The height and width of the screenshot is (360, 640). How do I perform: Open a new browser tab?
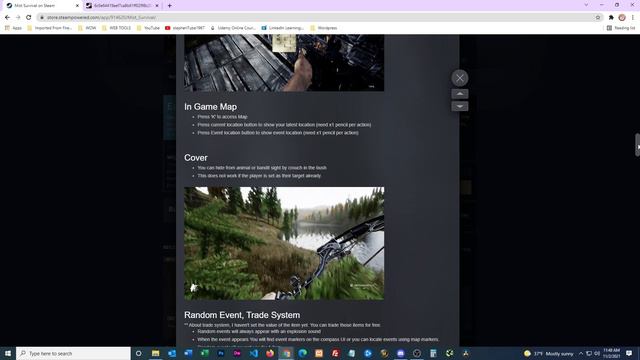[x=169, y=6]
